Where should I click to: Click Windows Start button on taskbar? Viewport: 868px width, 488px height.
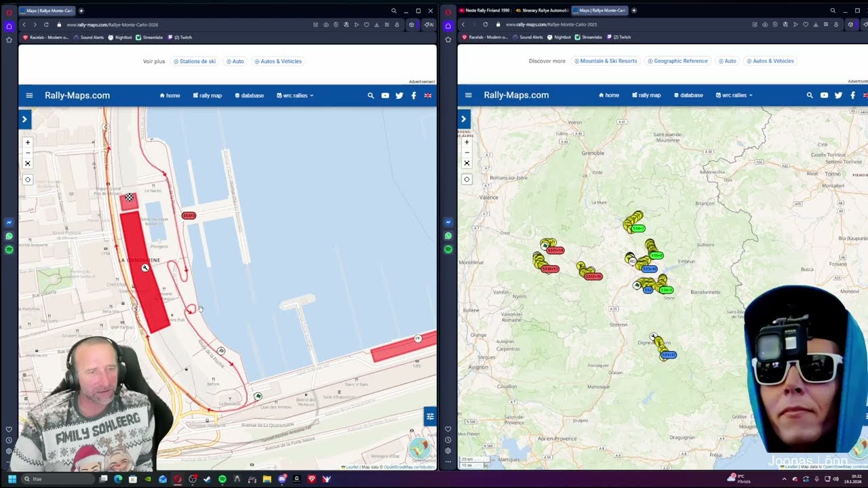pos(12,479)
